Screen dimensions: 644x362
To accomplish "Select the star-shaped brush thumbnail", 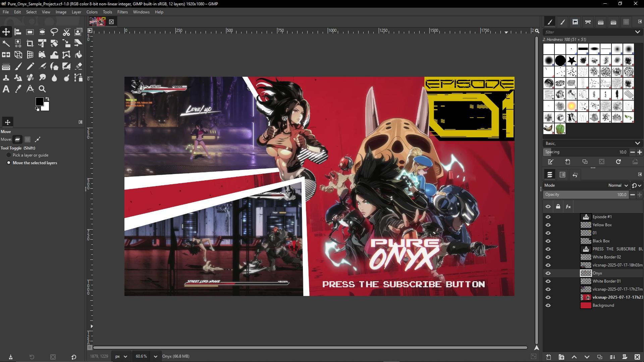I will pyautogui.click(x=572, y=61).
